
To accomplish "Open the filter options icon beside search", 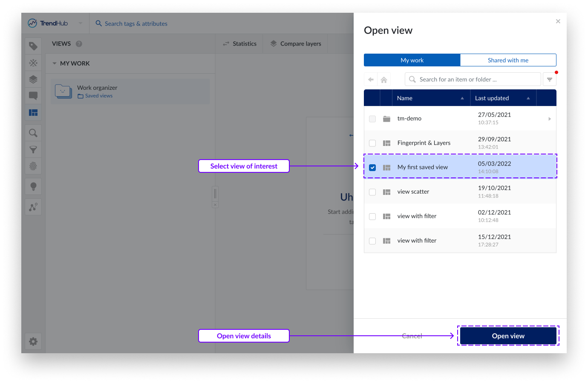I will coord(549,80).
